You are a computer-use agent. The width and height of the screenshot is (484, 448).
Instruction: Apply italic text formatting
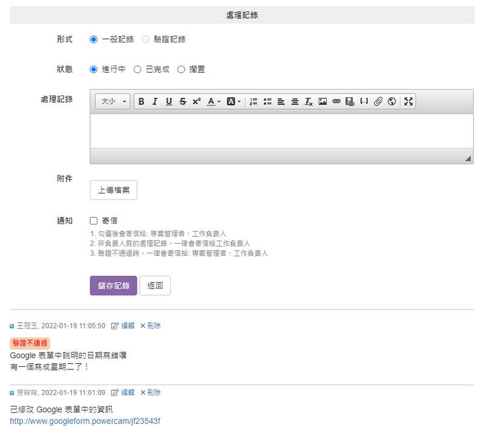(155, 102)
